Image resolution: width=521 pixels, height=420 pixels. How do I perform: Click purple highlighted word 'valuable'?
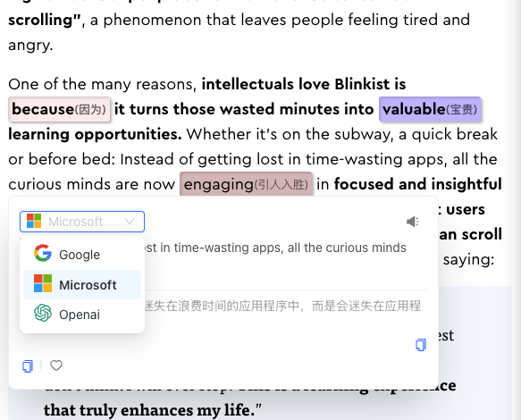pyautogui.click(x=430, y=109)
